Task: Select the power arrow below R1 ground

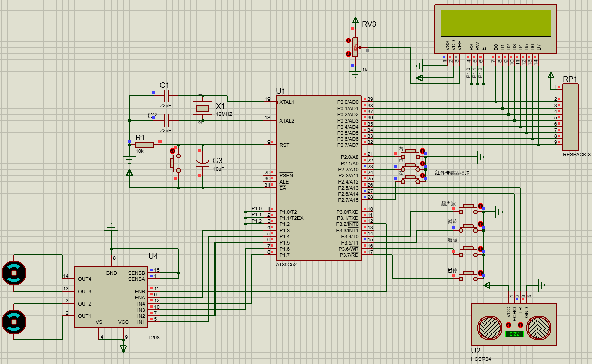Action: pos(129,172)
